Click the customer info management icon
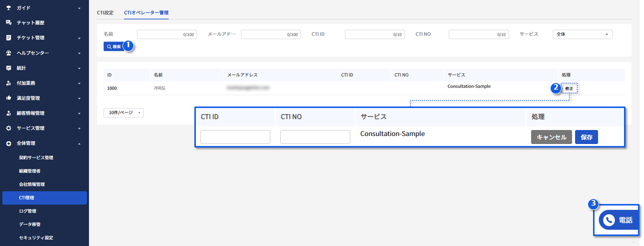This screenshot has height=246, width=644. (8, 113)
